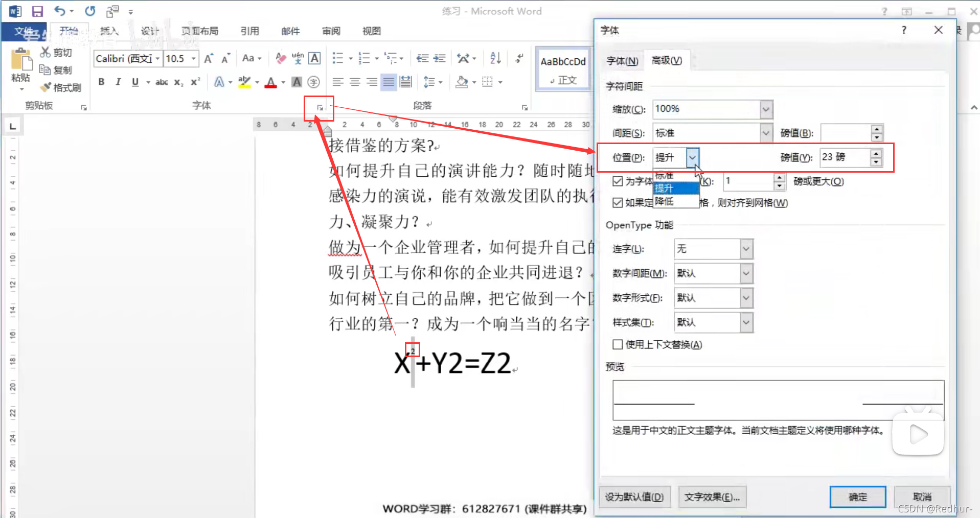Switch to the 插入 ribbon tab
This screenshot has width=980, height=518.
point(109,31)
